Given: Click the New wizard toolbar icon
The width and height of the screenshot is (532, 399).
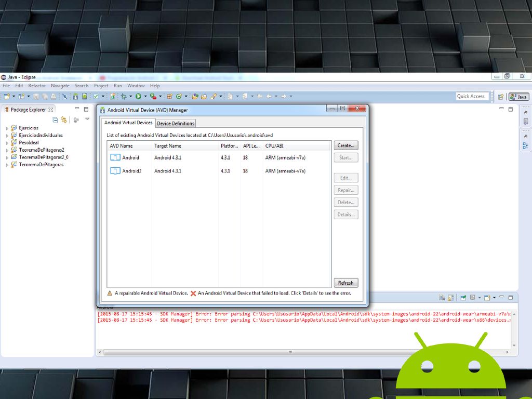Looking at the screenshot, I should [7, 96].
